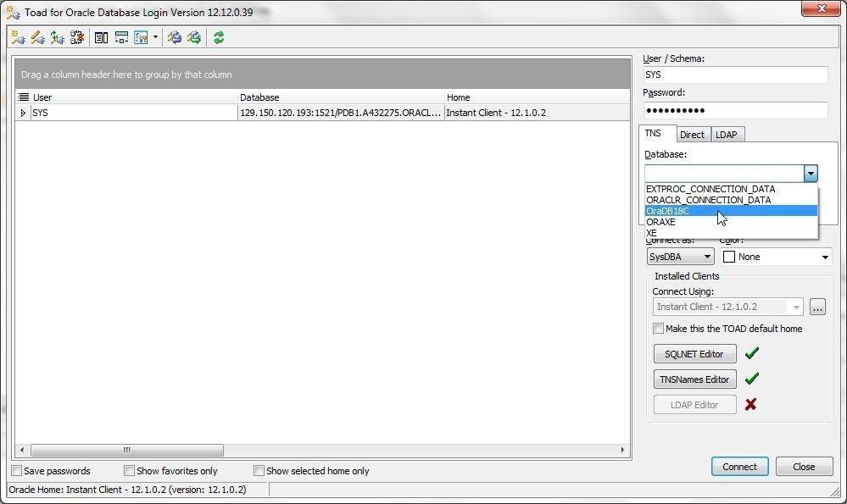Open the Color dropdown arrow
Image resolution: width=847 pixels, height=504 pixels.
click(825, 257)
